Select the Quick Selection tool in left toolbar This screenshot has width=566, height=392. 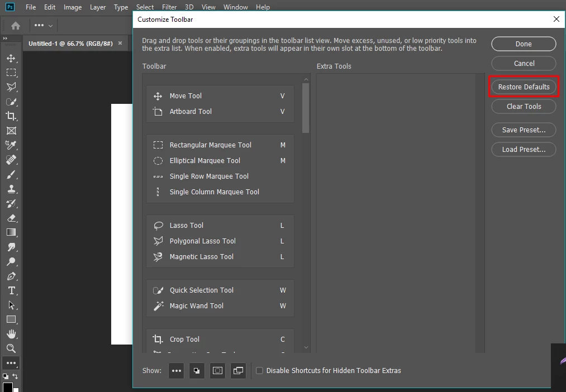point(11,102)
